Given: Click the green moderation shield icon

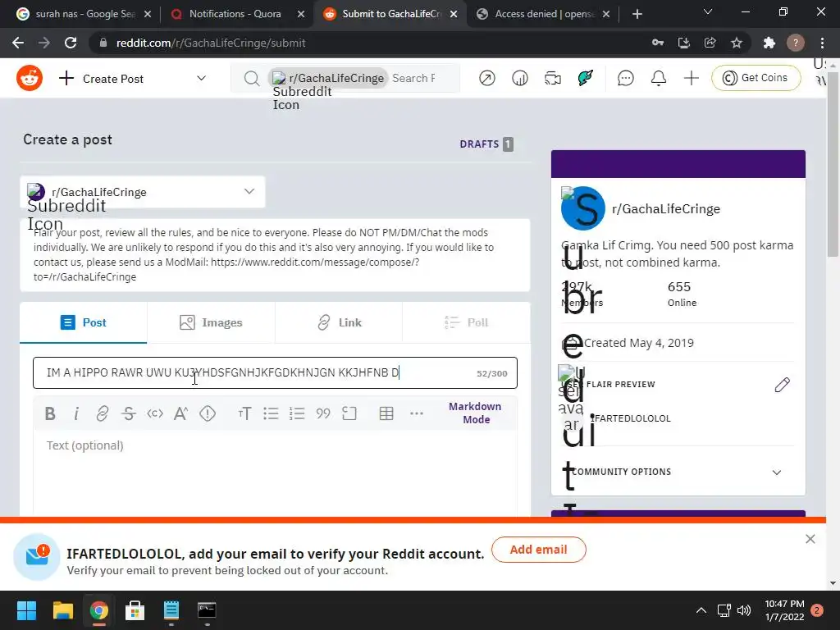Looking at the screenshot, I should 586,78.
